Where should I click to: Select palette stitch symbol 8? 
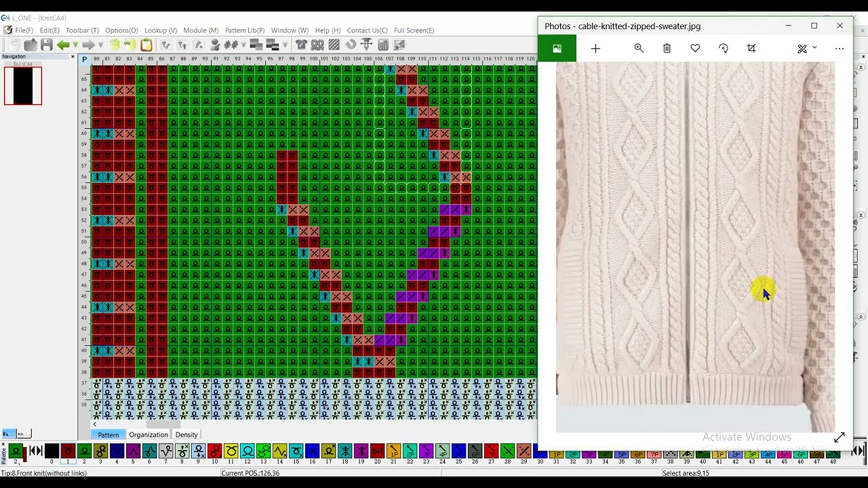182,451
